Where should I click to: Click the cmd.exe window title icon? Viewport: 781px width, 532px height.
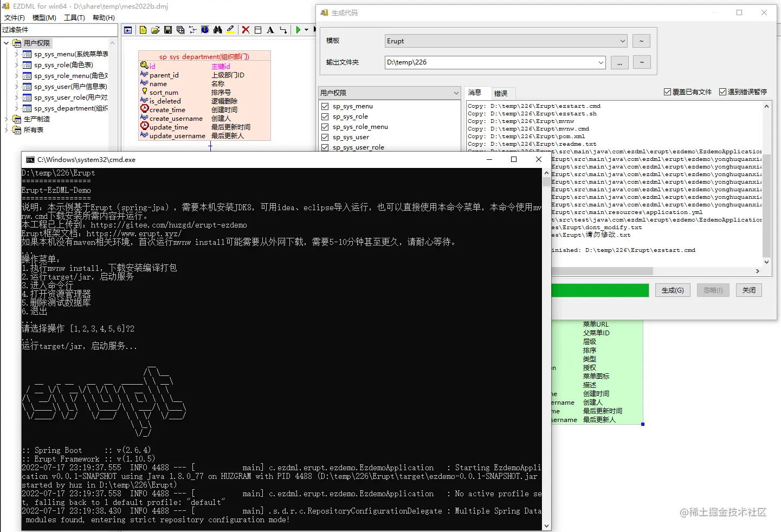click(30, 160)
